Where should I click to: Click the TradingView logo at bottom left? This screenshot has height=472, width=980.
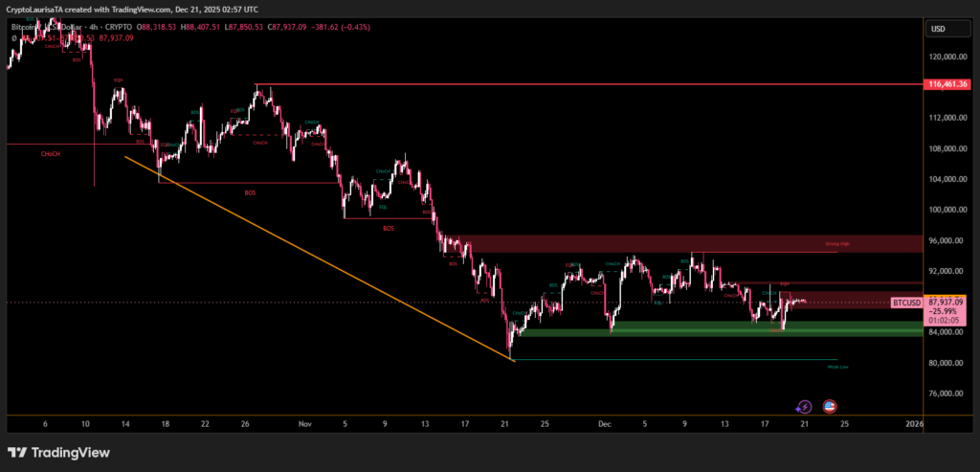point(58,452)
